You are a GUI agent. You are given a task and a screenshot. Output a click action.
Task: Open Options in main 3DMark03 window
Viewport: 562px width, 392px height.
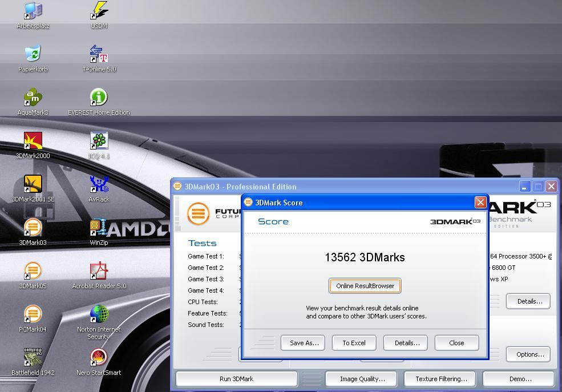(528, 354)
